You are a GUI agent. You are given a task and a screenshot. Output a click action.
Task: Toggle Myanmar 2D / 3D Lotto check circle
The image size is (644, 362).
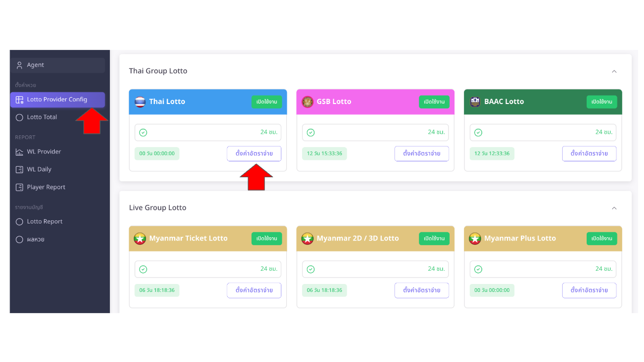pos(310,269)
